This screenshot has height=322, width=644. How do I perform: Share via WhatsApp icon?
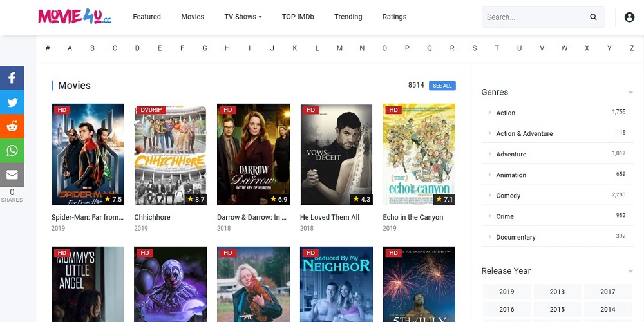coord(12,150)
